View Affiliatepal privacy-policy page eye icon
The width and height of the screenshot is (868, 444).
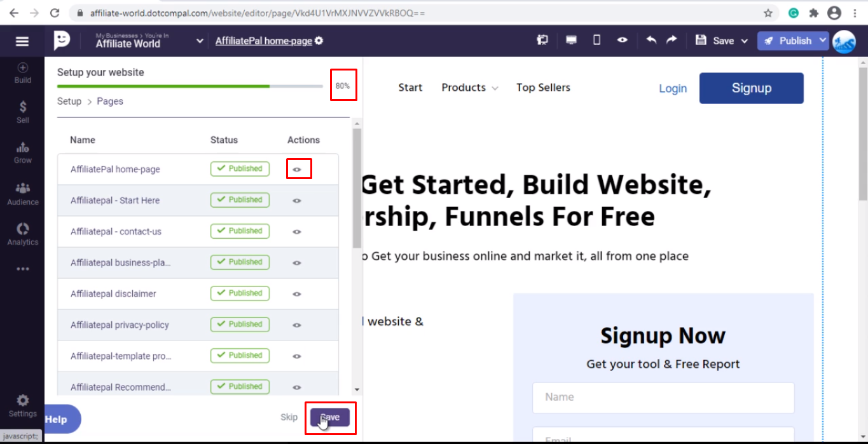click(x=296, y=325)
